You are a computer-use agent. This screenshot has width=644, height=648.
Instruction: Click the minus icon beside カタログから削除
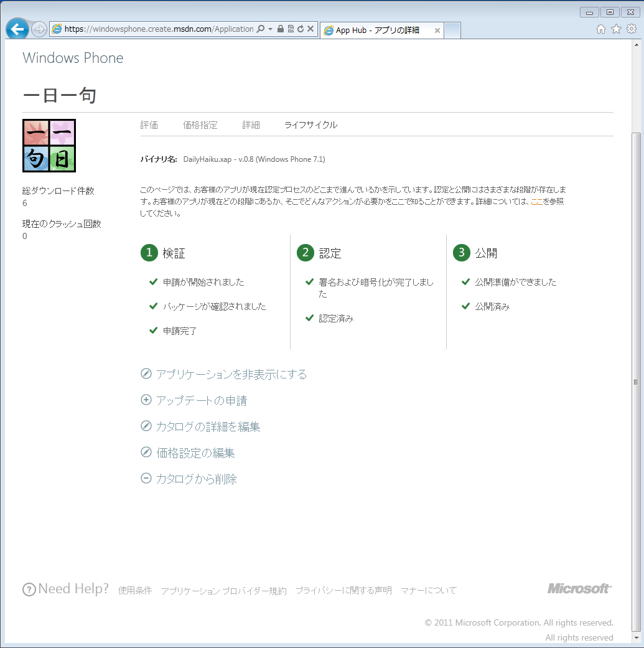click(x=146, y=478)
